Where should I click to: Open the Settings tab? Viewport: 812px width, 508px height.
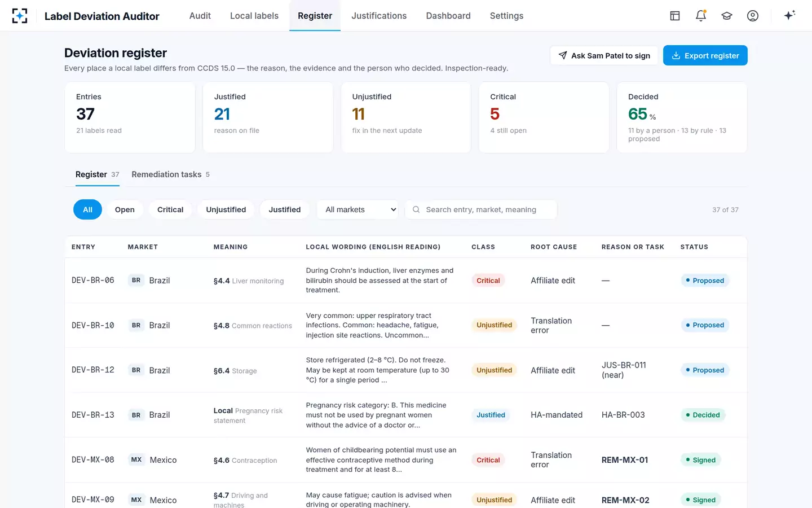click(x=506, y=16)
